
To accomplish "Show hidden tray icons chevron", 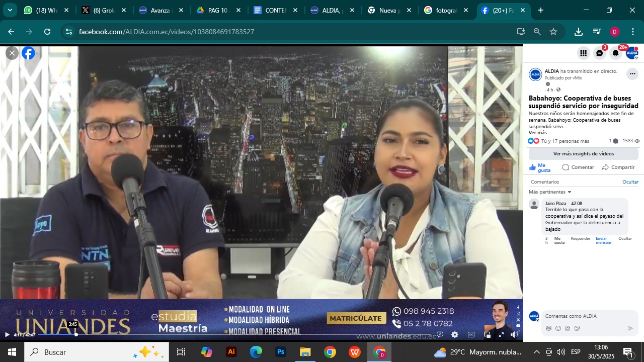I will 536,352.
